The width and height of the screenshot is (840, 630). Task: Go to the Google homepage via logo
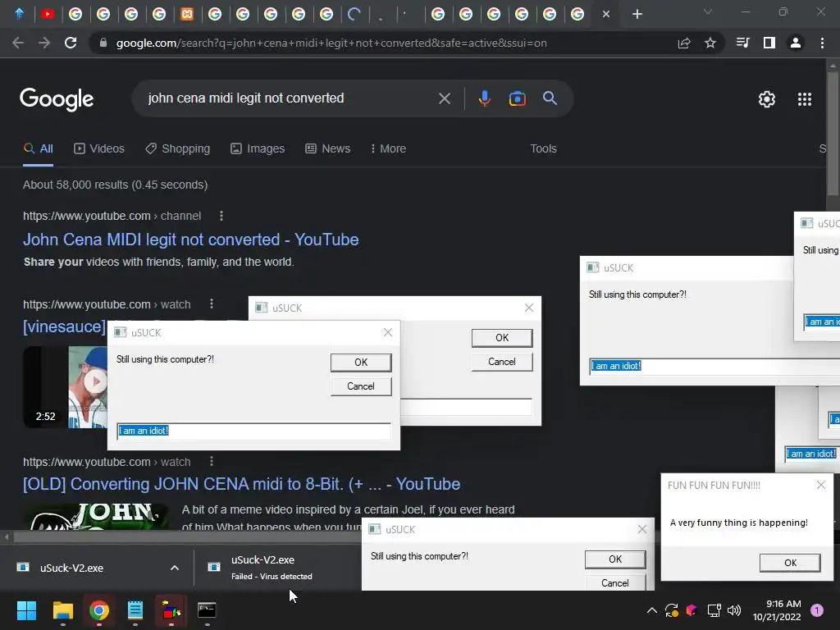[x=57, y=99]
